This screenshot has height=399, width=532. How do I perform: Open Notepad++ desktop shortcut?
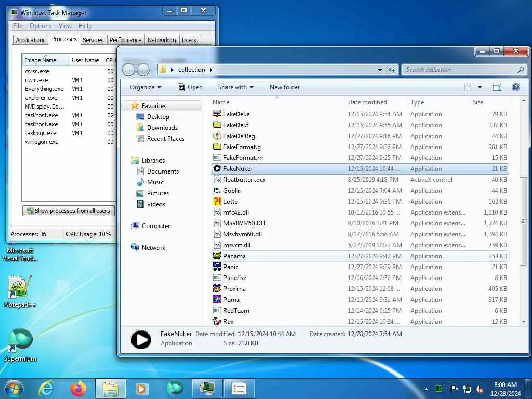tap(20, 292)
